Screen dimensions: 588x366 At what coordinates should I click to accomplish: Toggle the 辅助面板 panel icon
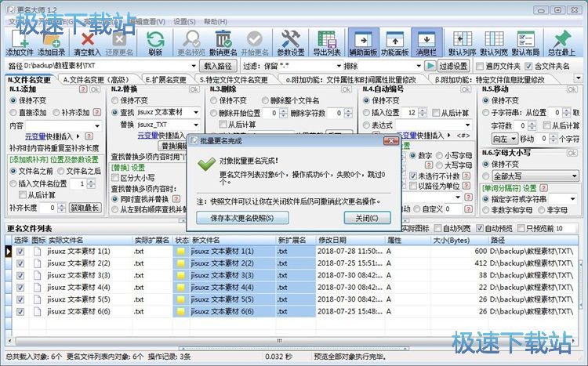[363, 42]
